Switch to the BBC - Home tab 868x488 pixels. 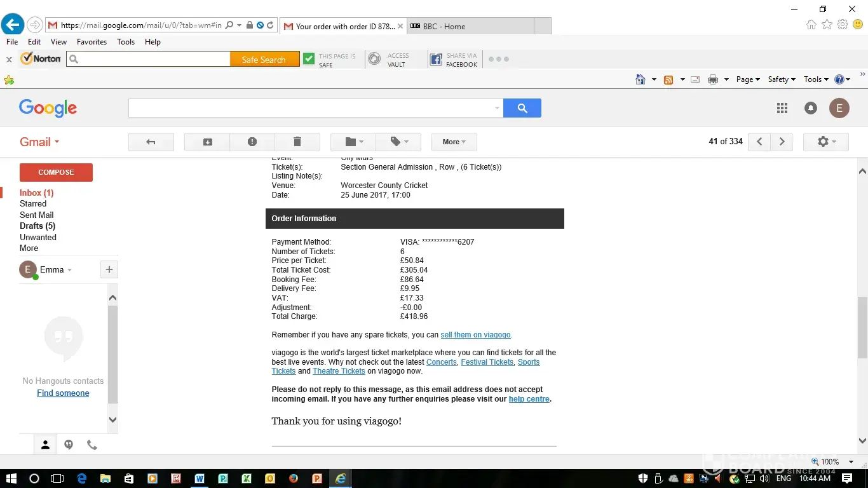pos(470,26)
